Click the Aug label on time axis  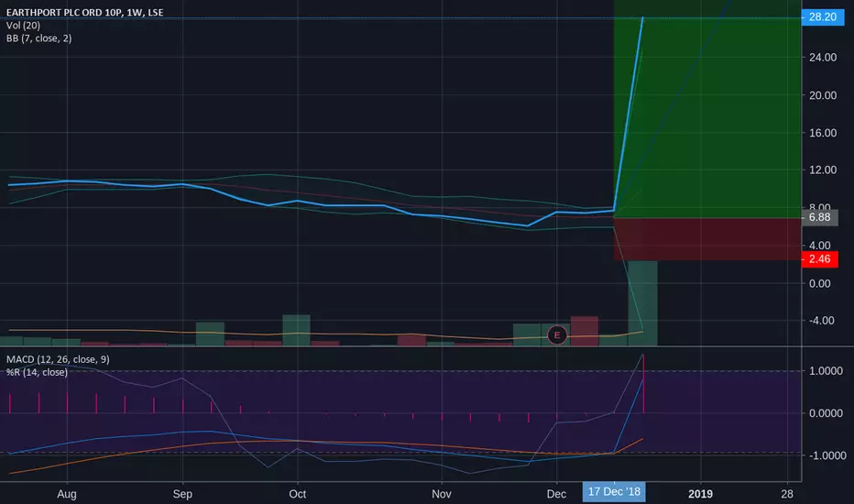click(x=67, y=494)
